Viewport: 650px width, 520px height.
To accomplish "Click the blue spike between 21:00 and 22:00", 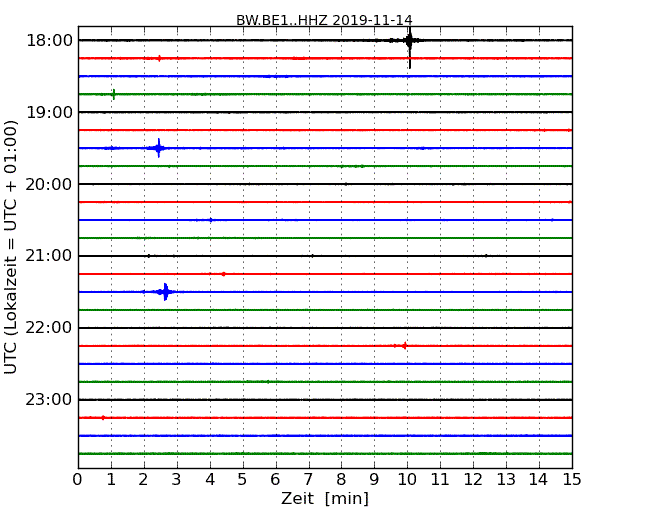I will 165,292.
